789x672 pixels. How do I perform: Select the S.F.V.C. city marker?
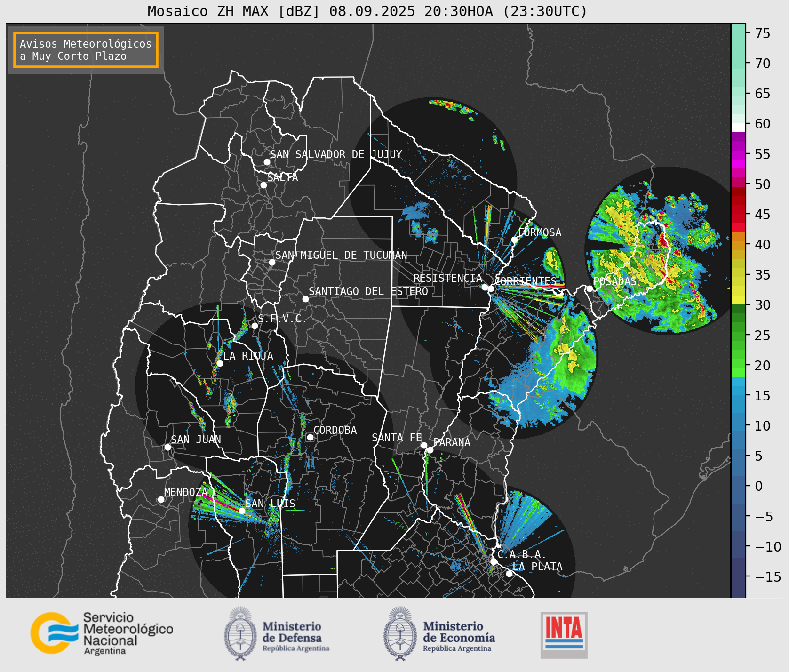tap(255, 326)
